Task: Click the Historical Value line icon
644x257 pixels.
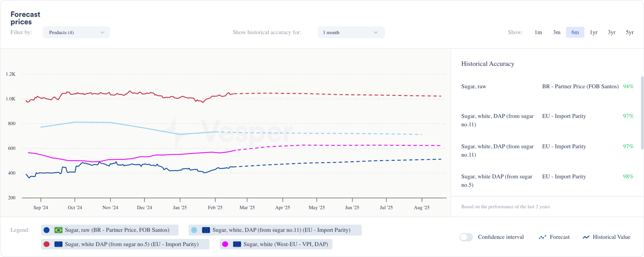Action: [x=586, y=237]
